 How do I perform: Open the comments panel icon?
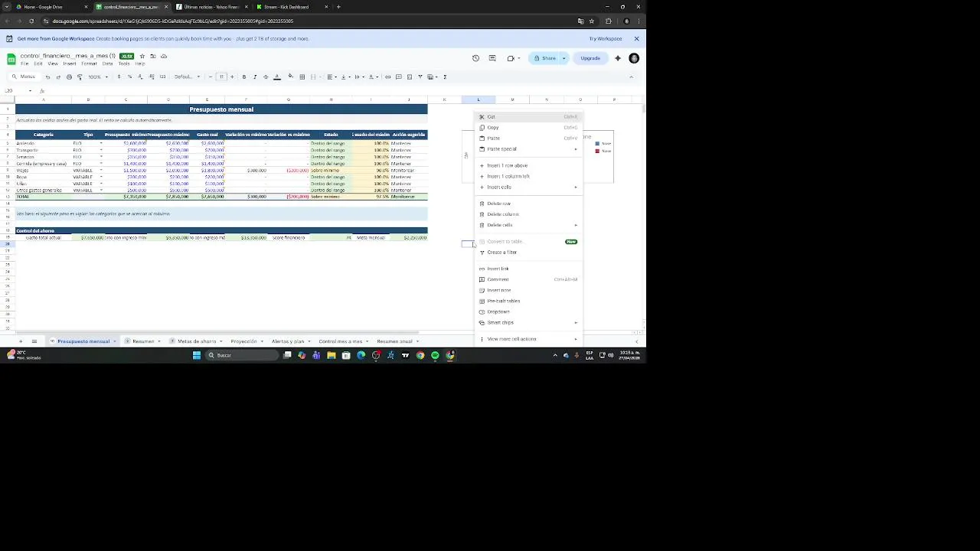492,58
